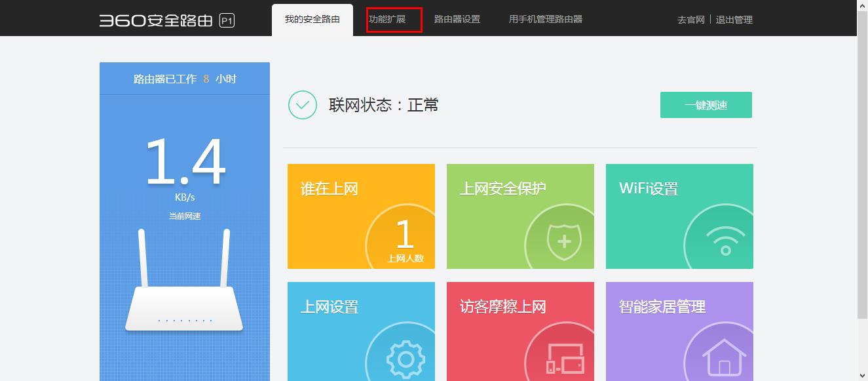Screen dimensions: 868x381
Task: Select the 我的安全路由 tab
Action: pos(313,20)
